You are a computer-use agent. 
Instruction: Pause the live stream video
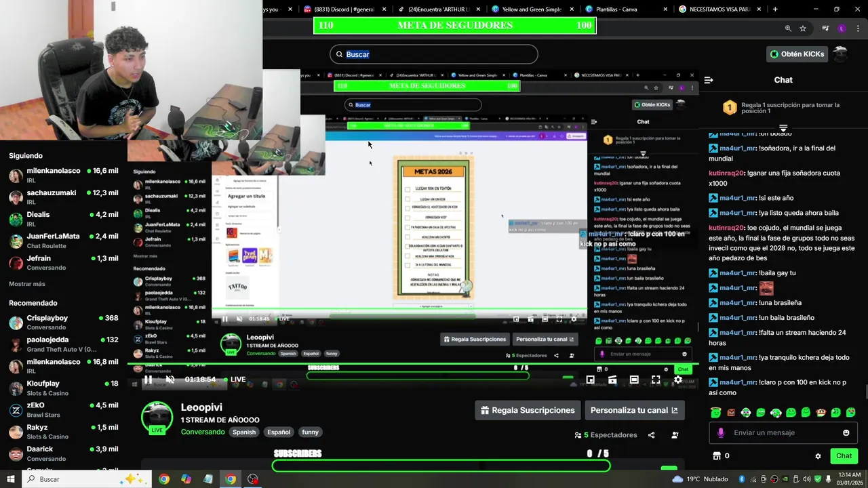pos(148,380)
